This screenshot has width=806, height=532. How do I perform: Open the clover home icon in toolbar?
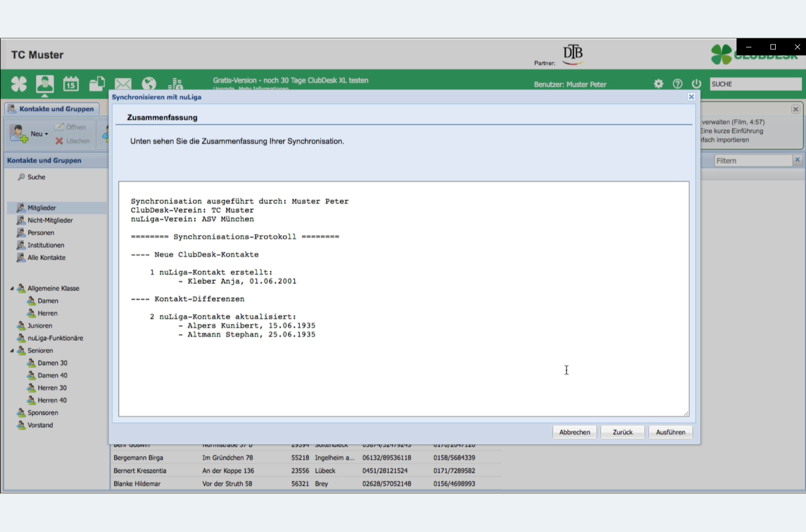(19, 84)
